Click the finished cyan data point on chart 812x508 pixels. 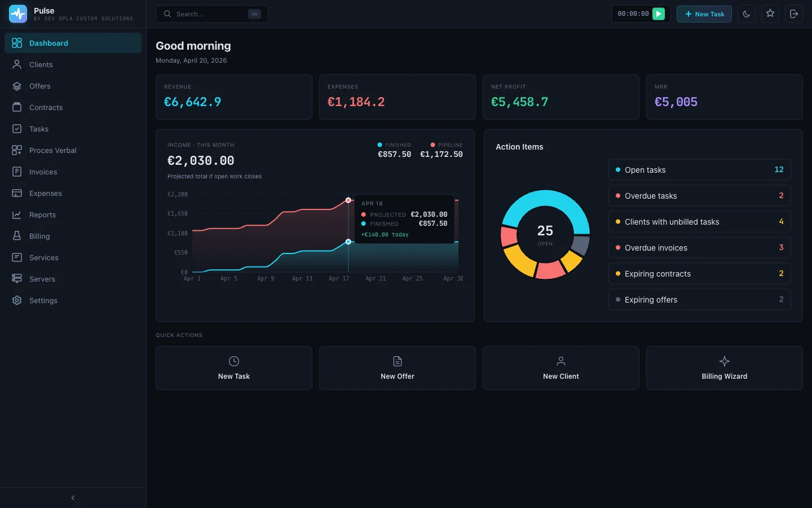coord(348,242)
